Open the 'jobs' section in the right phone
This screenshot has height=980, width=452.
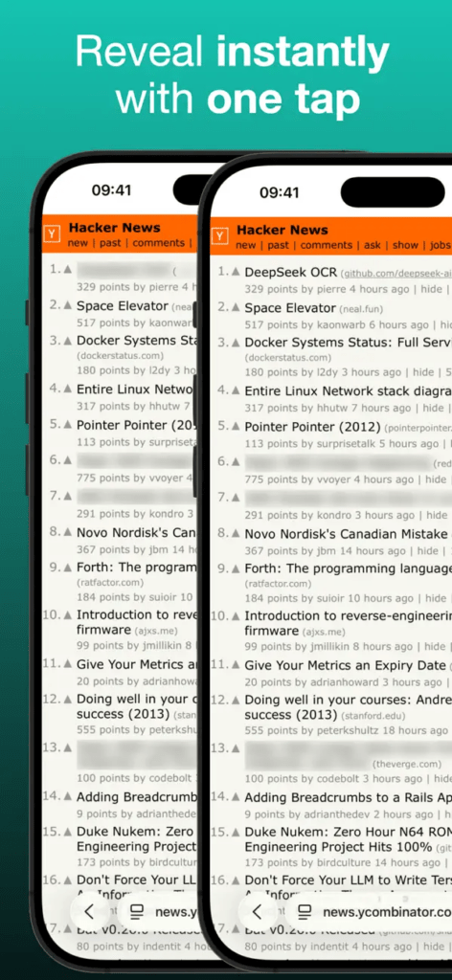click(441, 245)
